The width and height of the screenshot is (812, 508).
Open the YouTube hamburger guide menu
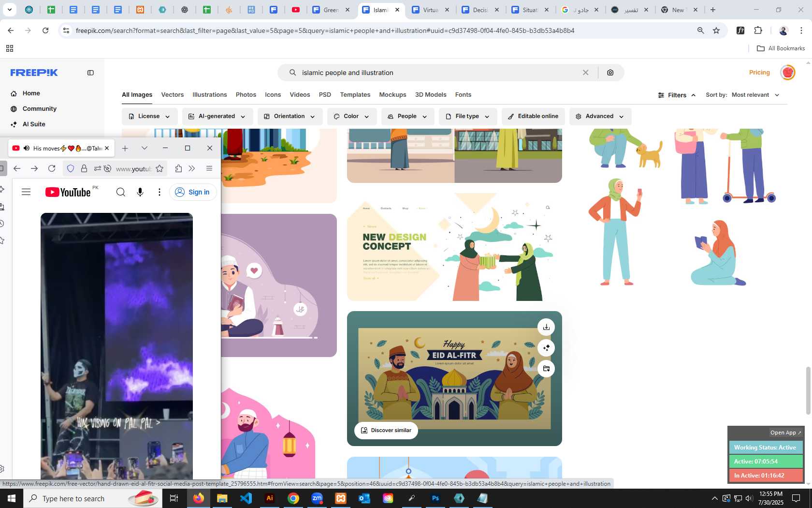click(x=26, y=192)
